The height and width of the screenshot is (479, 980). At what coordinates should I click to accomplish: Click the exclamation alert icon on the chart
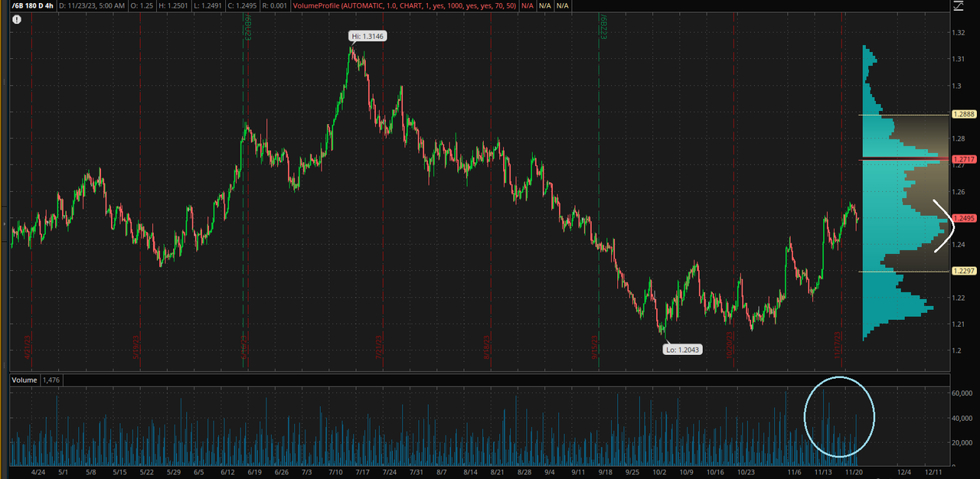click(x=17, y=19)
